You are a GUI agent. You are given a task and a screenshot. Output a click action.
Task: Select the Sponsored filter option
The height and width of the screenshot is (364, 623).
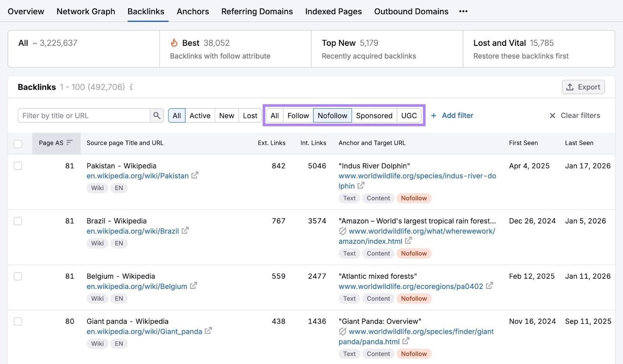click(x=374, y=115)
